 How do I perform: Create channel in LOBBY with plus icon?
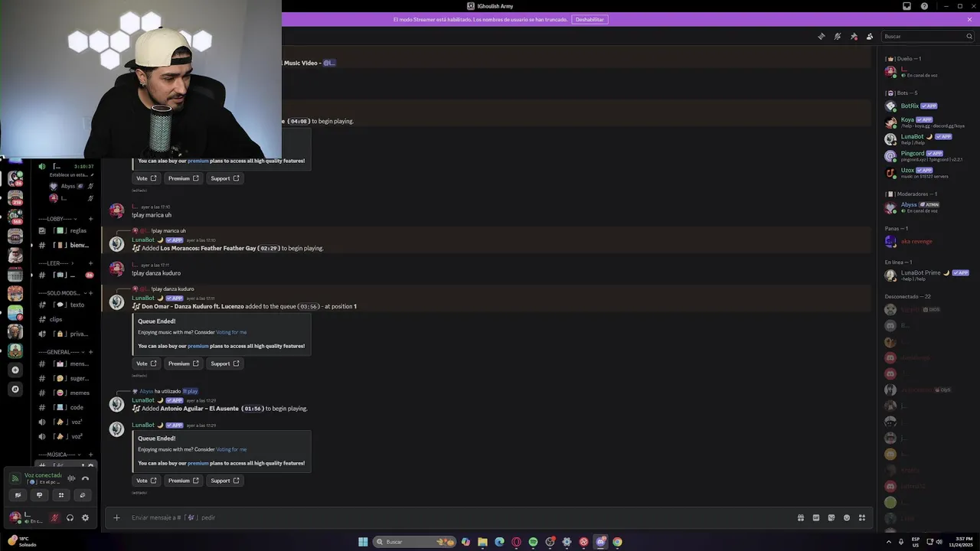(90, 219)
